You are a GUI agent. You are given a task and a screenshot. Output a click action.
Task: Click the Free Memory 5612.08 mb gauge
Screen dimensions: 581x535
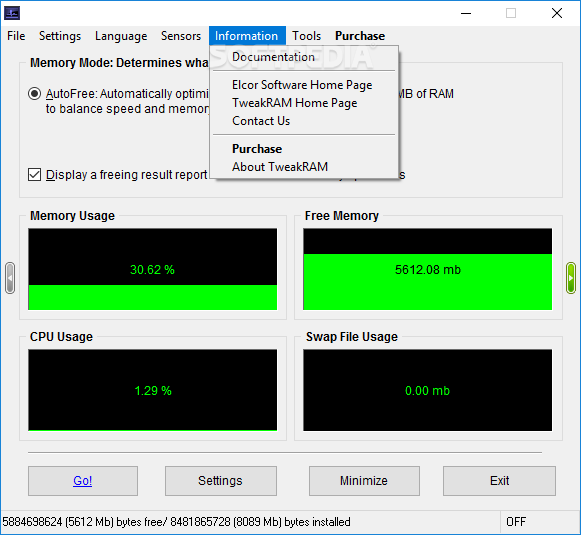point(428,269)
